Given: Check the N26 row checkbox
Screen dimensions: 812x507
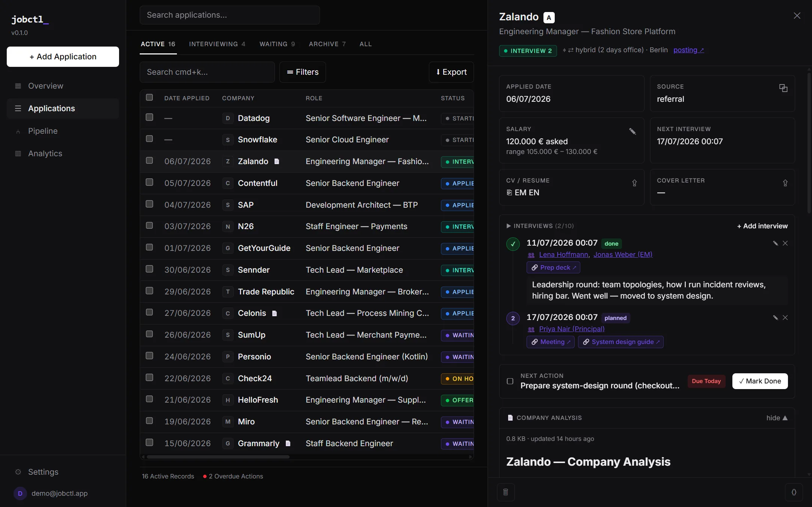Looking at the screenshot, I should click(x=149, y=225).
